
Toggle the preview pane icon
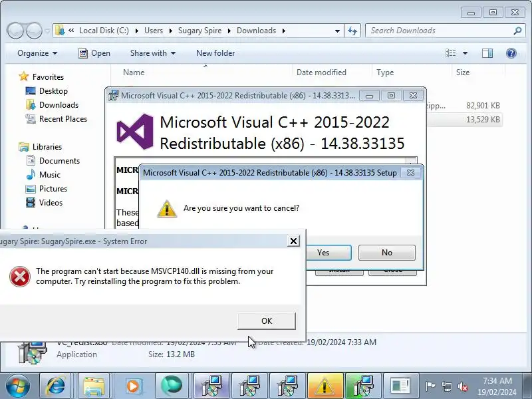tap(487, 53)
